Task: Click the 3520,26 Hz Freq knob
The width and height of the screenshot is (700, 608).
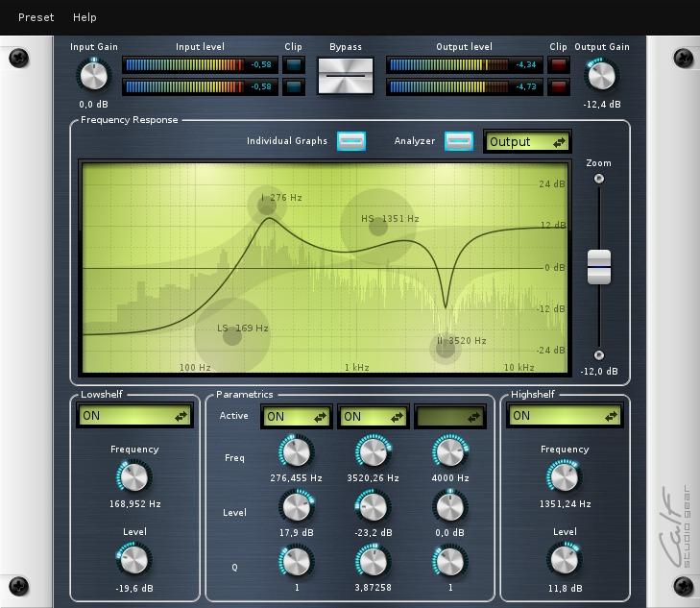Action: pyautogui.click(x=374, y=451)
